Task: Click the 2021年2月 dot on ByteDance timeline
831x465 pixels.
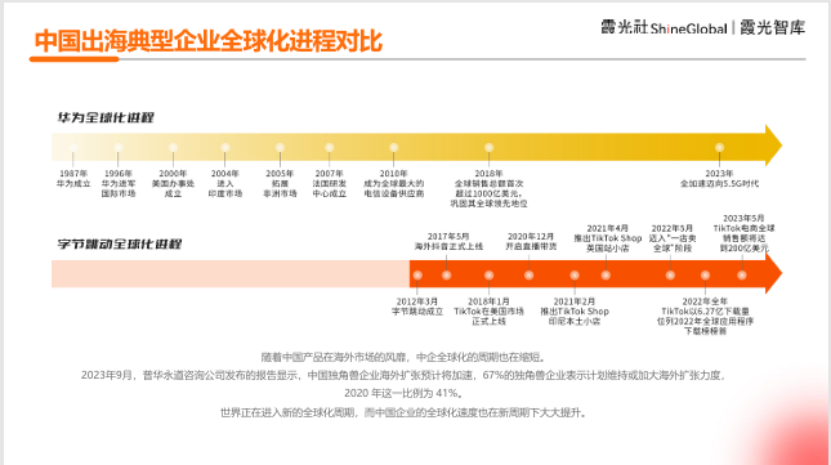Action: [574, 275]
